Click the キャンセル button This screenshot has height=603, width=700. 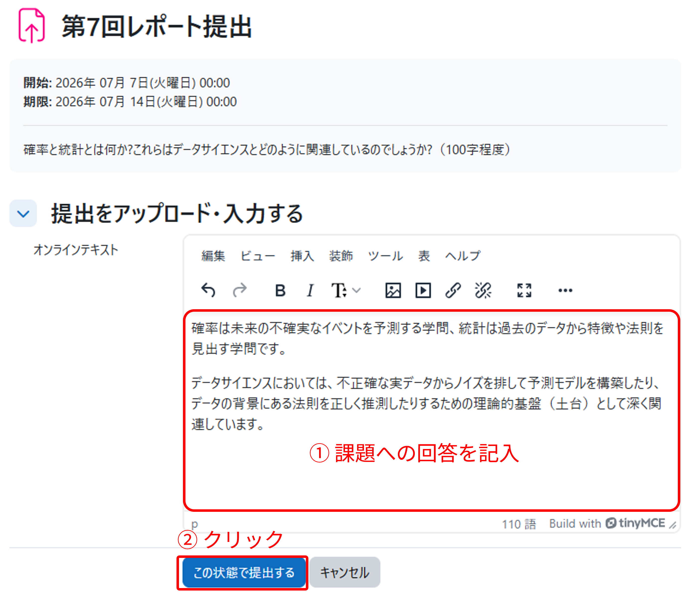tap(345, 572)
